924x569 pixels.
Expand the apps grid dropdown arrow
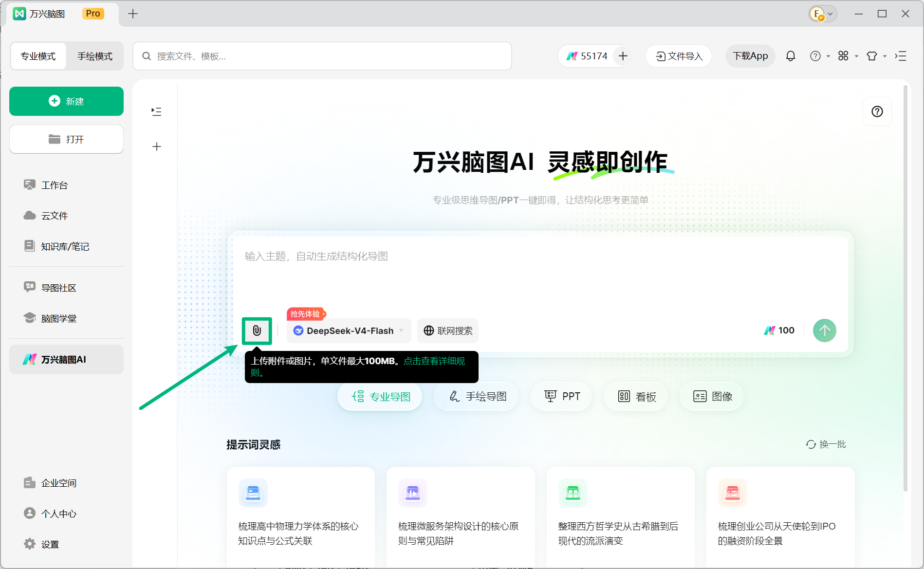(x=856, y=56)
